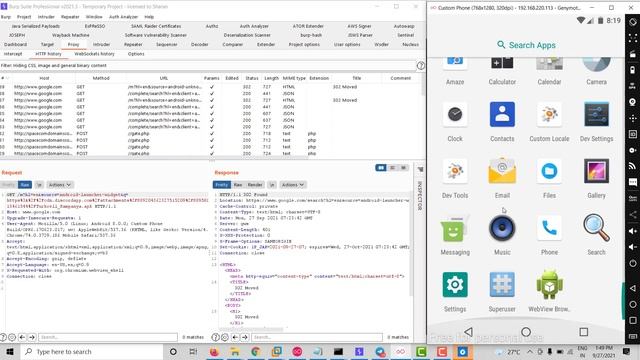Click the Status column header

coord(251,78)
